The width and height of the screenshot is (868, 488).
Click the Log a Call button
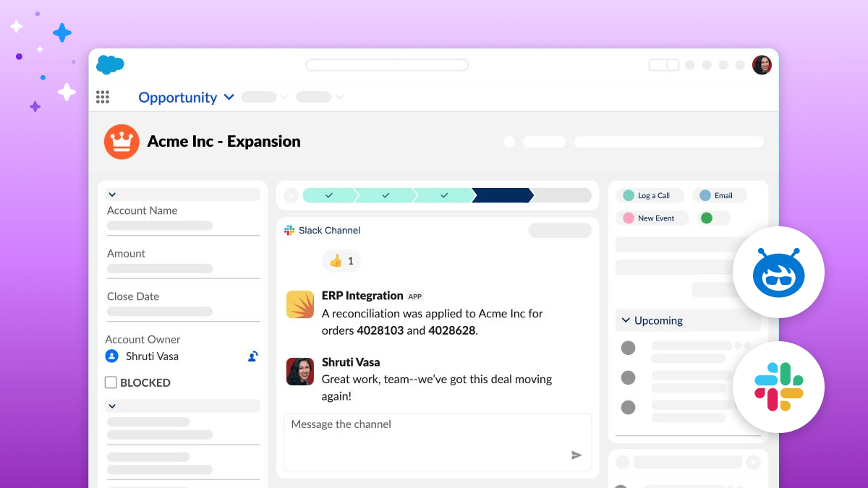point(650,195)
